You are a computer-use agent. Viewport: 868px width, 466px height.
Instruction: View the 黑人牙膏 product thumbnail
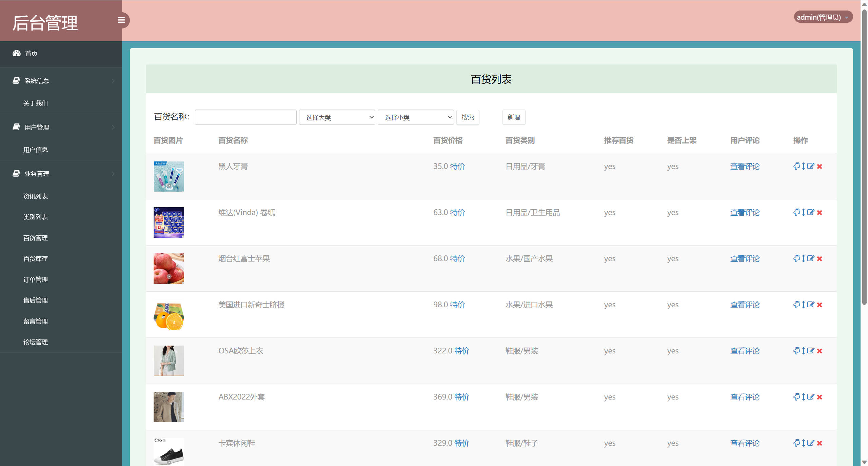(169, 176)
